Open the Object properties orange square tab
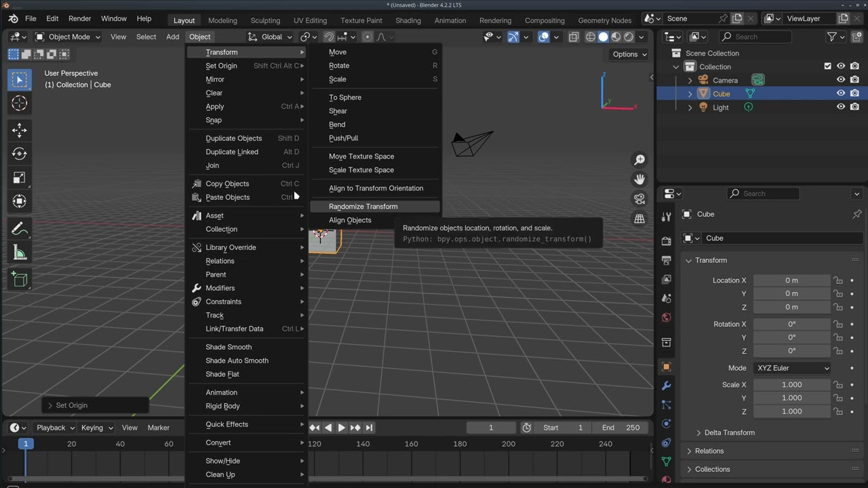 [666, 367]
